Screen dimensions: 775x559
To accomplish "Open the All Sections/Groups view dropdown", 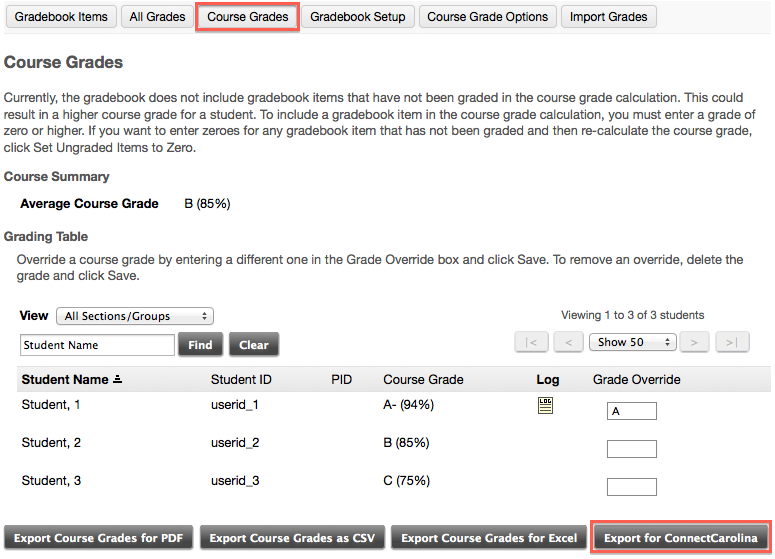I will [135, 316].
